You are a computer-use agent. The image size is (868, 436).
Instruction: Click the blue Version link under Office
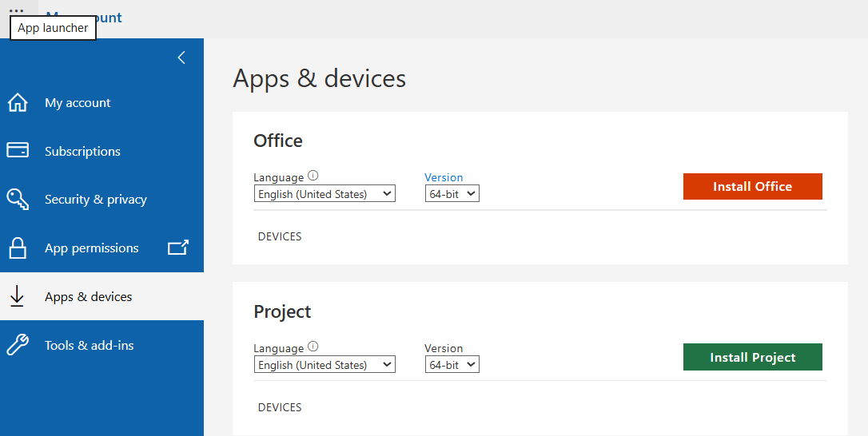pyautogui.click(x=444, y=177)
